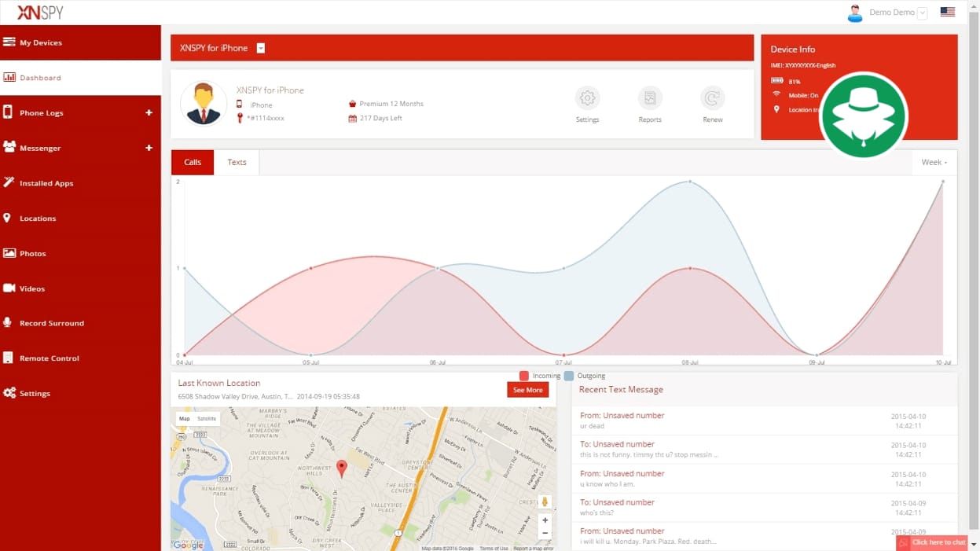Open the Week range dropdown

click(934, 163)
